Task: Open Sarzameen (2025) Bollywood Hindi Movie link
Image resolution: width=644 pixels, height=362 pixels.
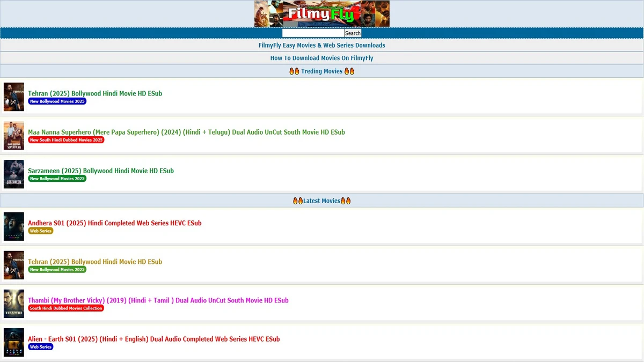Action: [101, 171]
